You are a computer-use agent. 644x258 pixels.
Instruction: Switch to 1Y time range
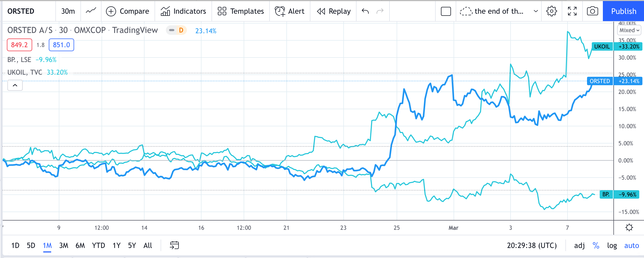click(117, 246)
